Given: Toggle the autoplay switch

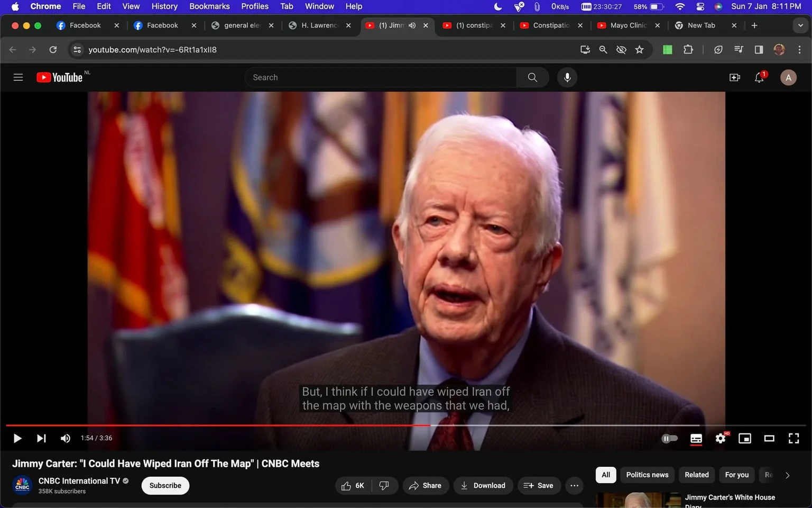Looking at the screenshot, I should coord(670,438).
